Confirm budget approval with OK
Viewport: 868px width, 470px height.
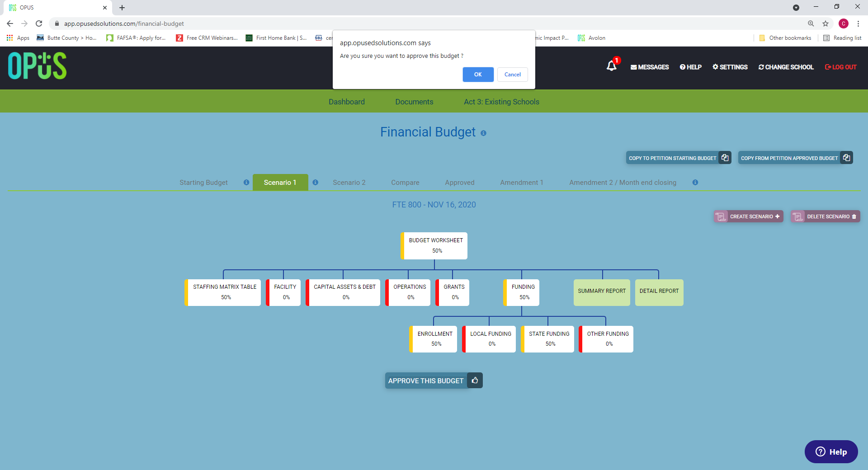(x=478, y=75)
